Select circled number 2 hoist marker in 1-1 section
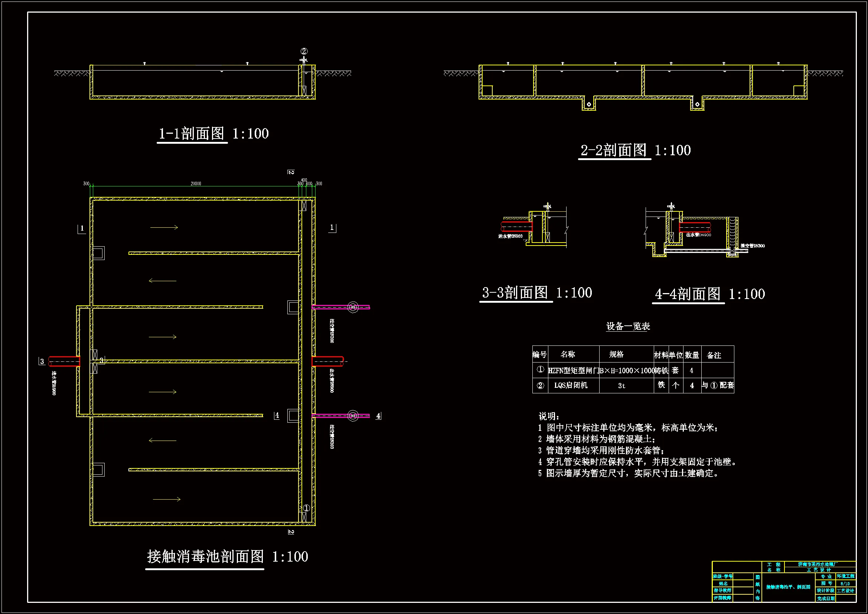868x614 pixels. tap(304, 51)
